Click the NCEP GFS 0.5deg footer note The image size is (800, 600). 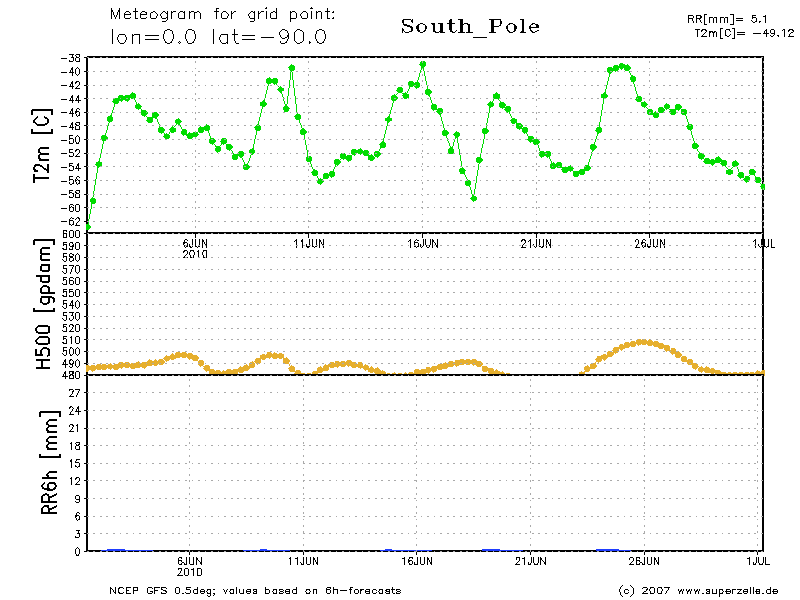[255, 590]
